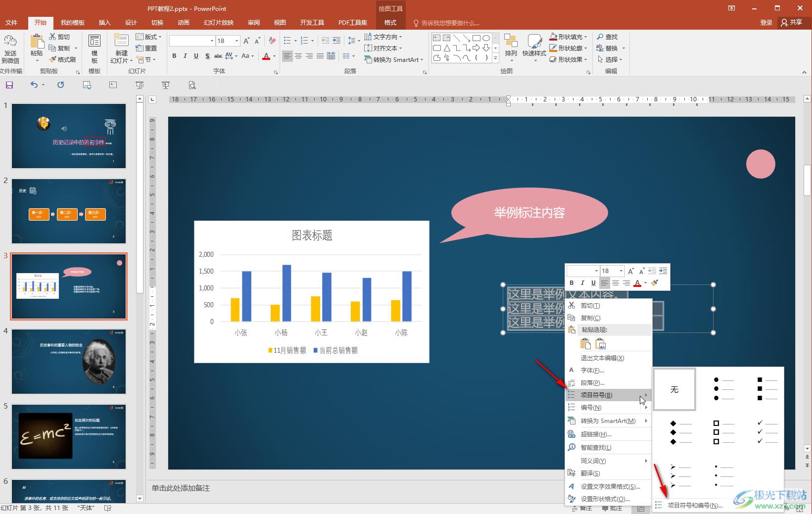Select slide 4 thumbnail with Einstein
The height and width of the screenshot is (514, 812).
click(x=69, y=362)
